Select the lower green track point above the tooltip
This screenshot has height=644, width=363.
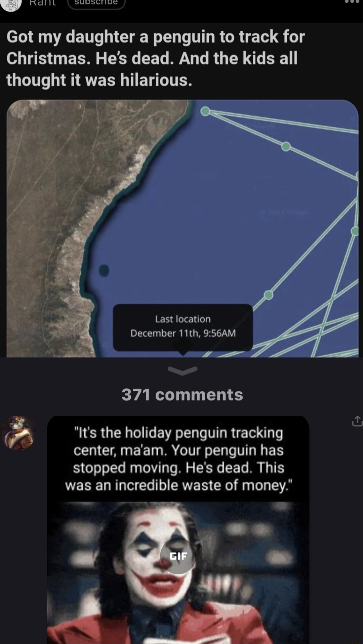tap(268, 295)
